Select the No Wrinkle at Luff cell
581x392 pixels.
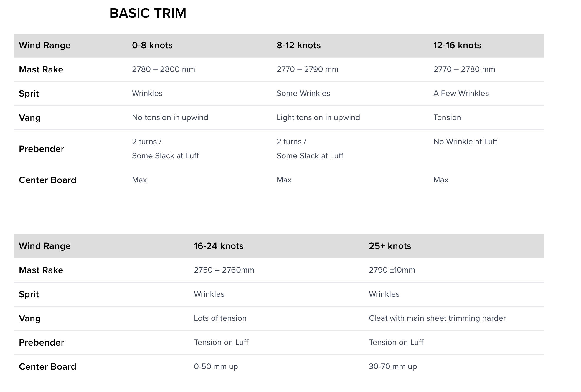click(465, 142)
